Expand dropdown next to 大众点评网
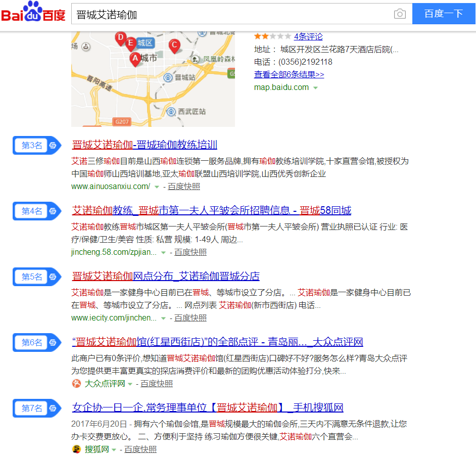The width and height of the screenshot is (476, 456). (130, 384)
